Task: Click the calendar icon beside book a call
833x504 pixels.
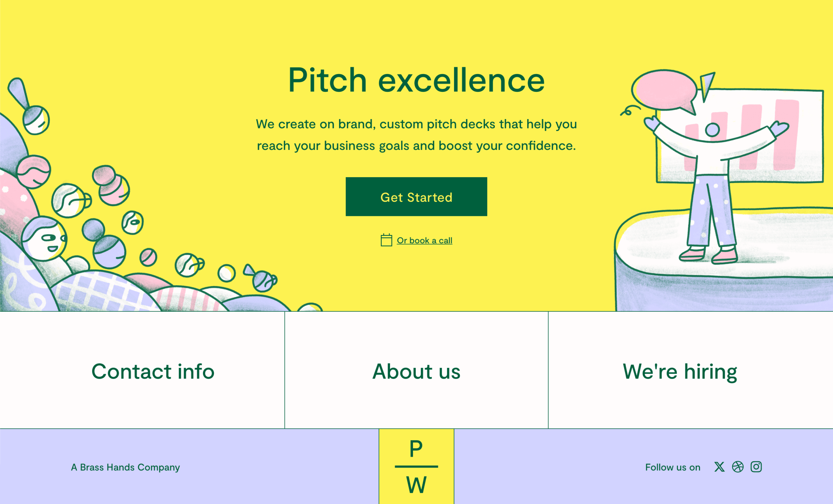Action: [386, 240]
